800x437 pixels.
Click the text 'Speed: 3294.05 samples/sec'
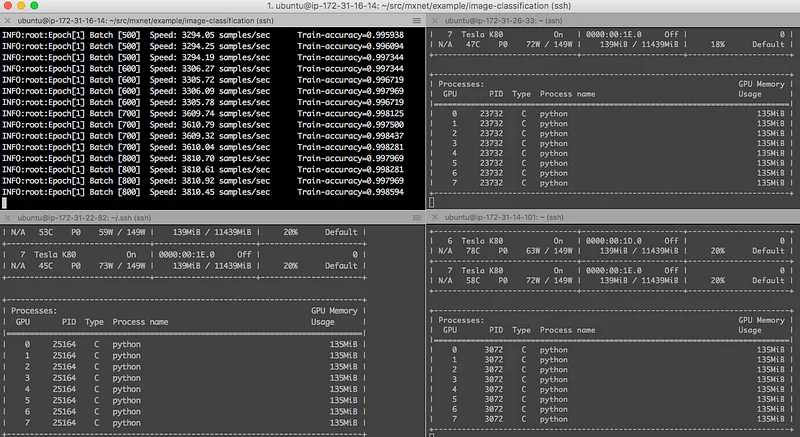click(x=210, y=35)
